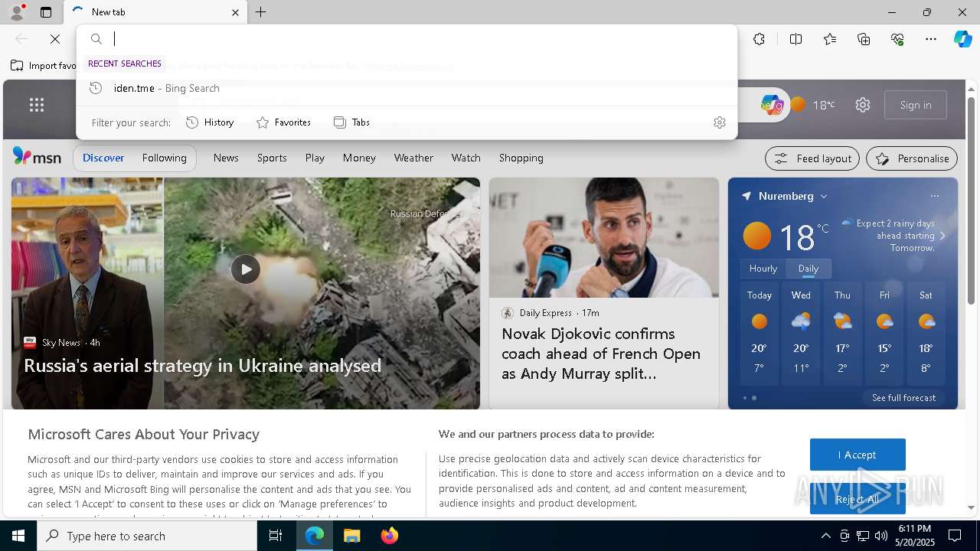Toggle split screen view

click(x=795, y=39)
